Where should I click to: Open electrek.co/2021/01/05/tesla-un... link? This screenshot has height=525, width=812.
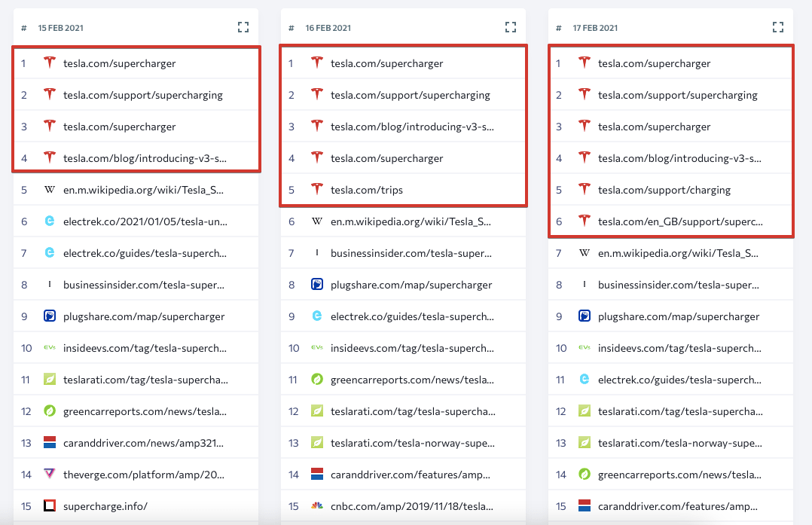[145, 221]
